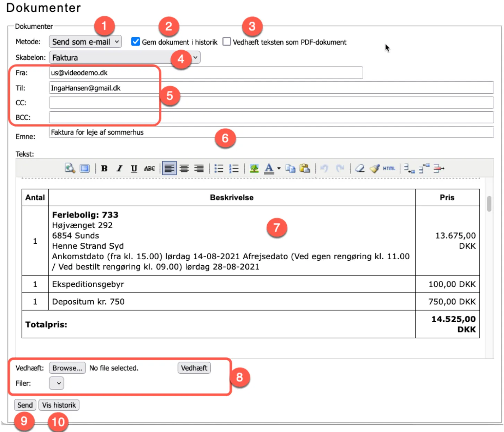The height and width of the screenshot is (432, 504).
Task: Toggle bold formatting in the text editor
Action: coord(104,169)
